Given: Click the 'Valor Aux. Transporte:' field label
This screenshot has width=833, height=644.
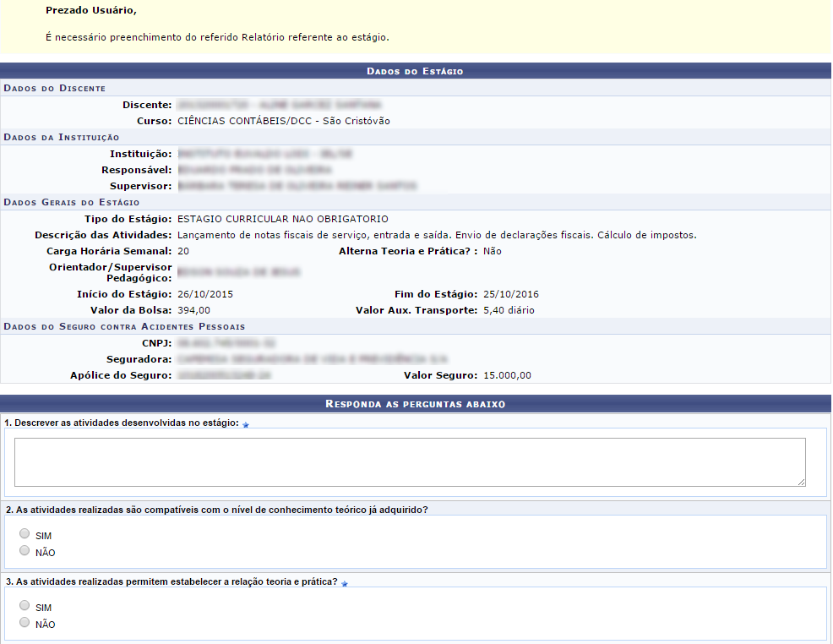Looking at the screenshot, I should coord(417,310).
